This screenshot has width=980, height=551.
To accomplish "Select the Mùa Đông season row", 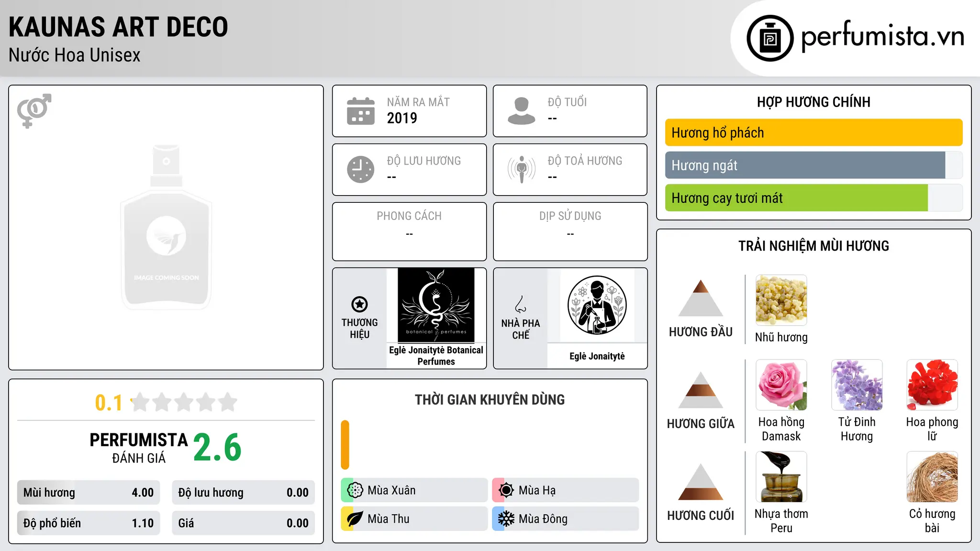I will point(565,519).
